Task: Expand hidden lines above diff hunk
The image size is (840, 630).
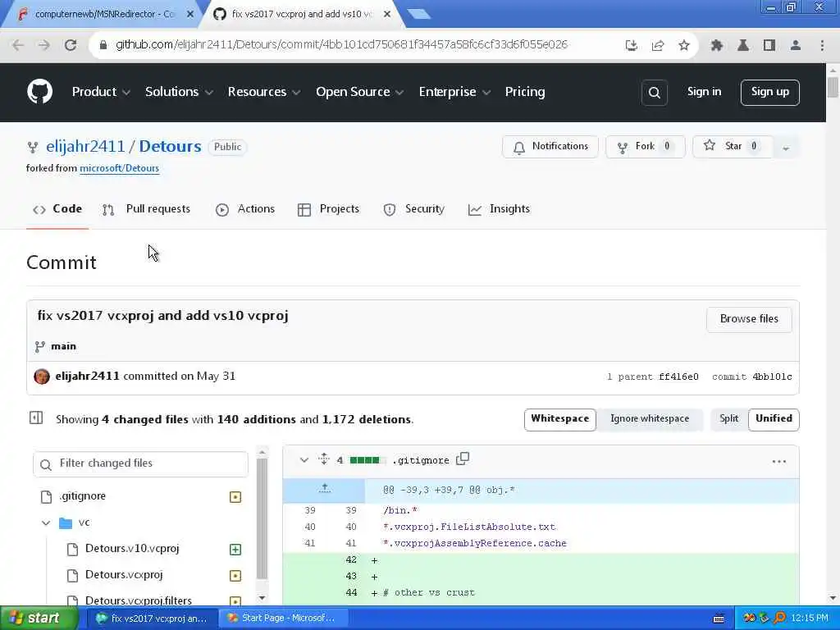Action: tap(324, 489)
